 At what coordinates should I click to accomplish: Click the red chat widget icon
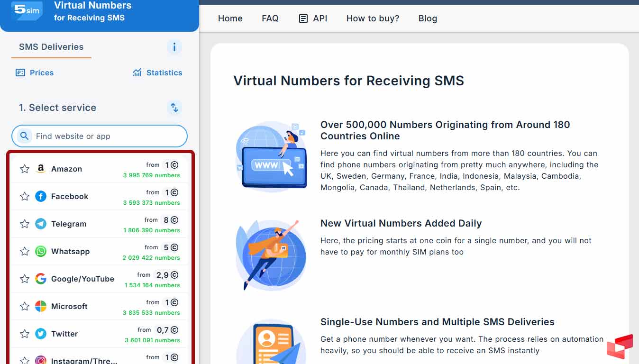(x=620, y=346)
